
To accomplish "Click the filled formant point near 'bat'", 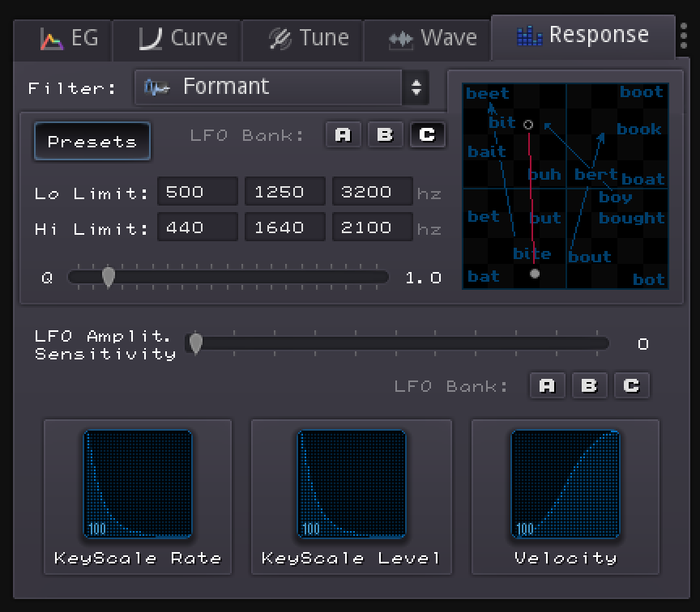I will (535, 274).
